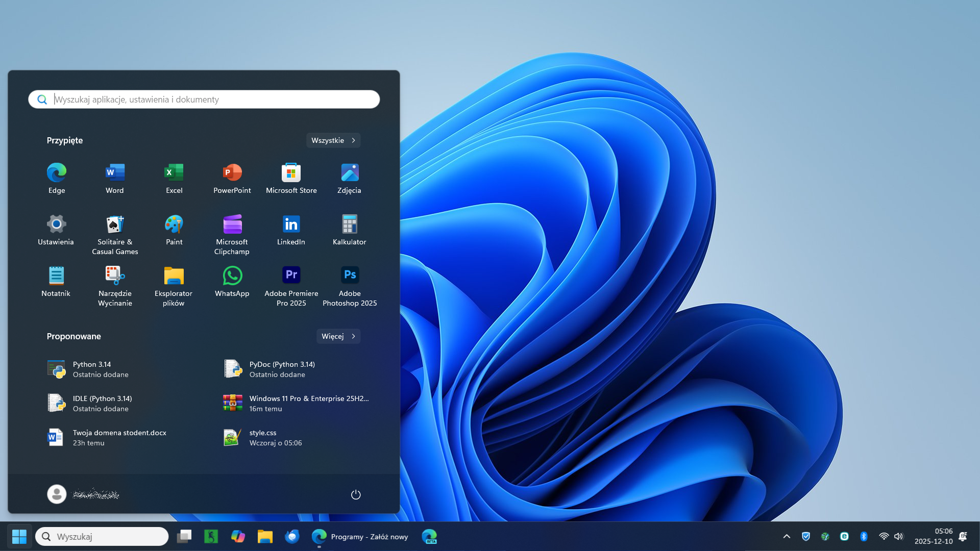Screen dimensions: 980x551
Task: Open Solitaire & Casual Games
Action: click(x=115, y=224)
